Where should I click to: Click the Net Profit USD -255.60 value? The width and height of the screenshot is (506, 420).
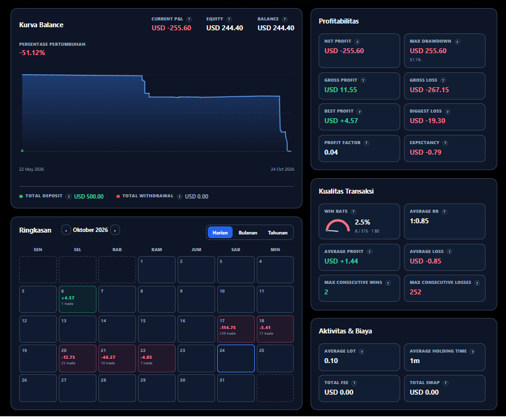click(x=344, y=51)
